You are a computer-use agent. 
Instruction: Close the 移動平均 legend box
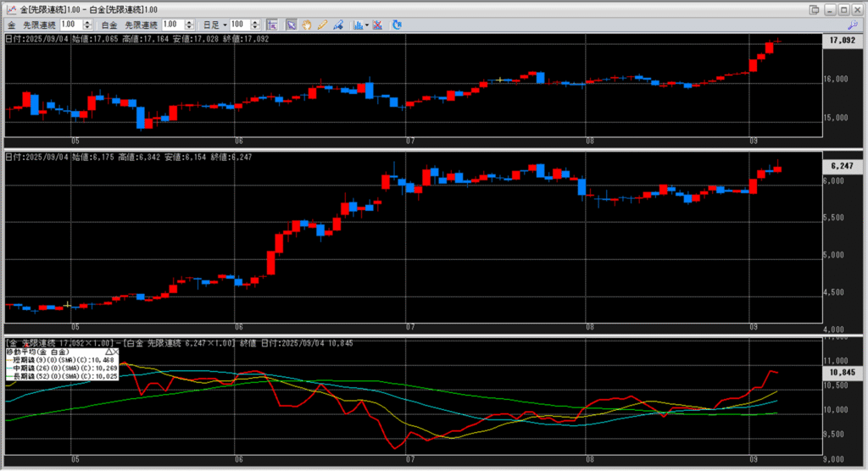[115, 351]
